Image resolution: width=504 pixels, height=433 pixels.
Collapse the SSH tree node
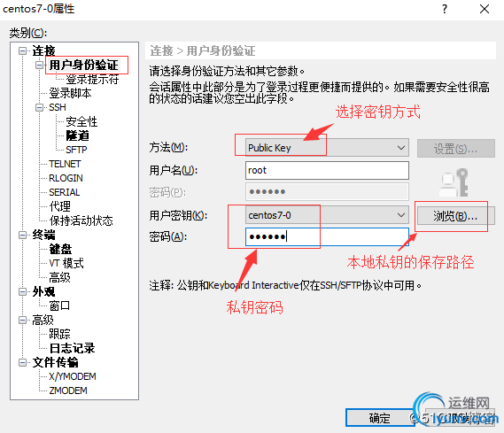tap(39, 107)
